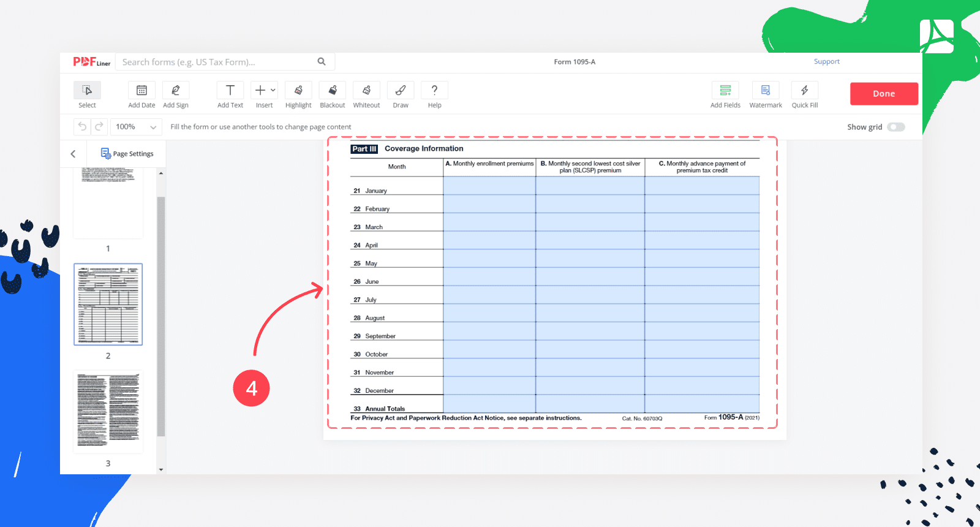This screenshot has width=980, height=527.
Task: Expand the Insert tool dropdown arrow
Action: click(273, 90)
